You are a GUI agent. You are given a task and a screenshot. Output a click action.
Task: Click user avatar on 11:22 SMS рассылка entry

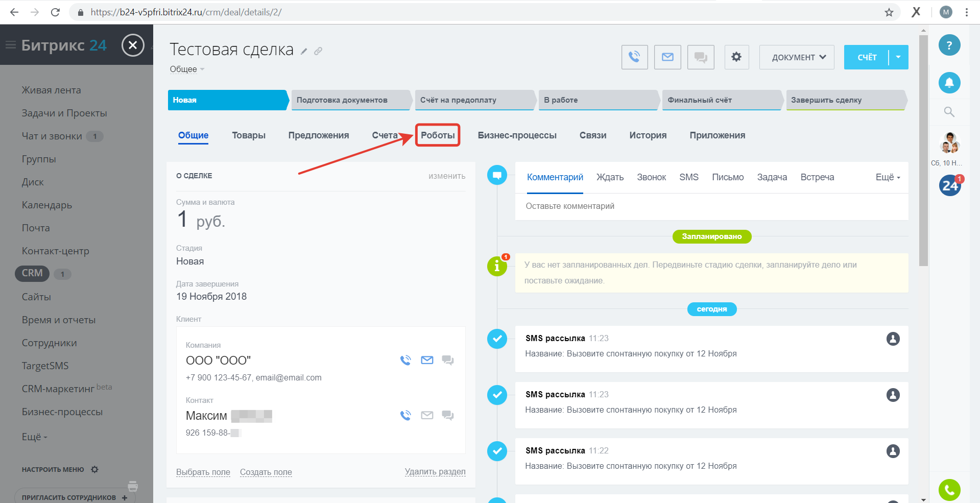(x=893, y=451)
